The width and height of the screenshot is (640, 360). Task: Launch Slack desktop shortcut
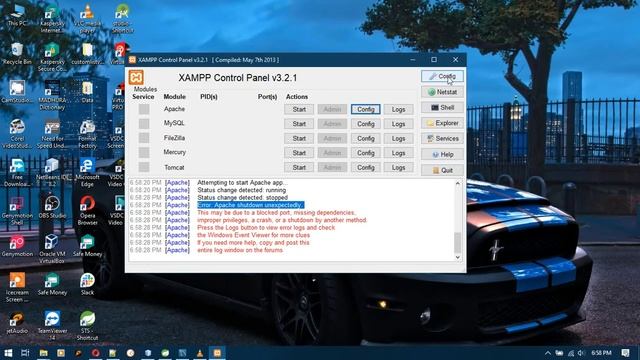[x=87, y=284]
